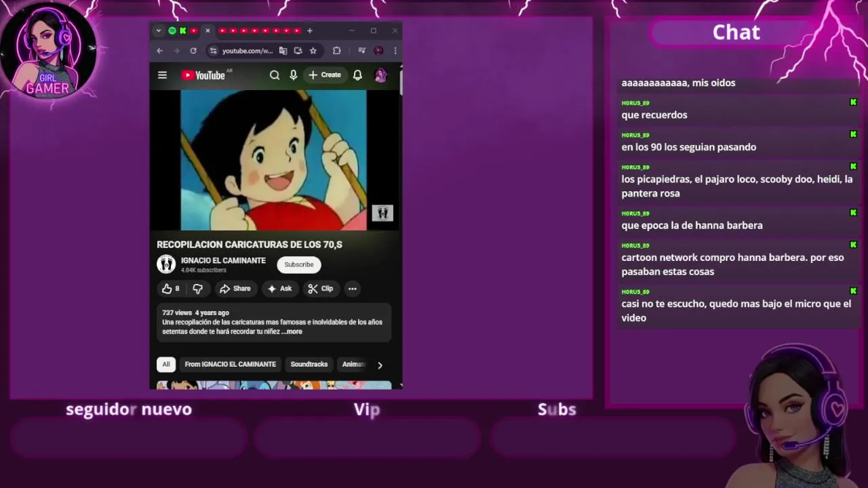Open Chrome three-dot menu
This screenshot has width=868, height=488.
pos(395,51)
